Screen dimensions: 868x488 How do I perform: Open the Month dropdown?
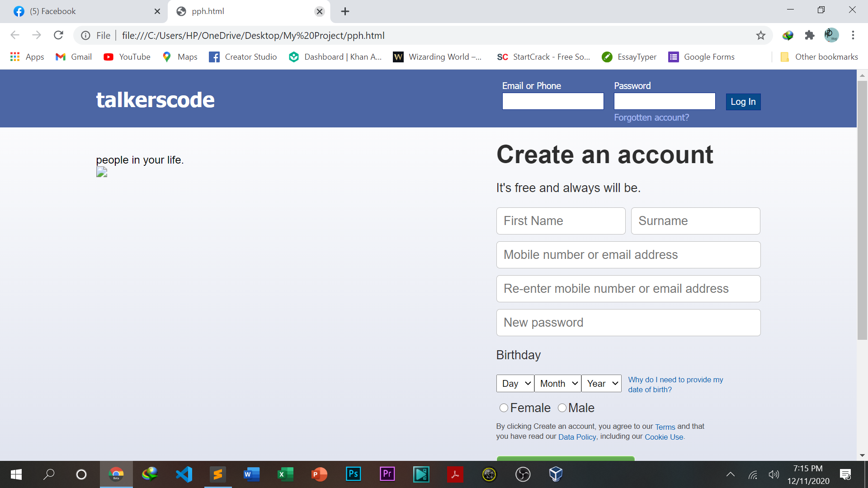click(x=557, y=383)
